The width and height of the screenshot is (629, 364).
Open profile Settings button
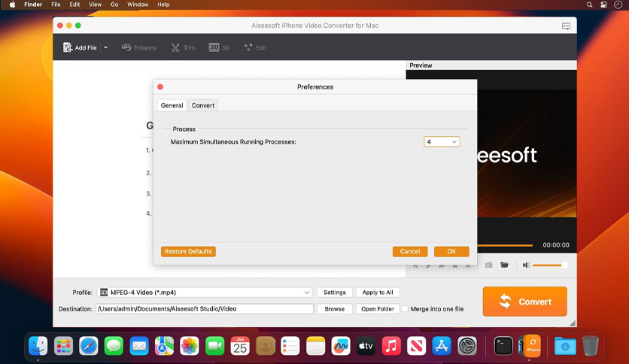[335, 293]
